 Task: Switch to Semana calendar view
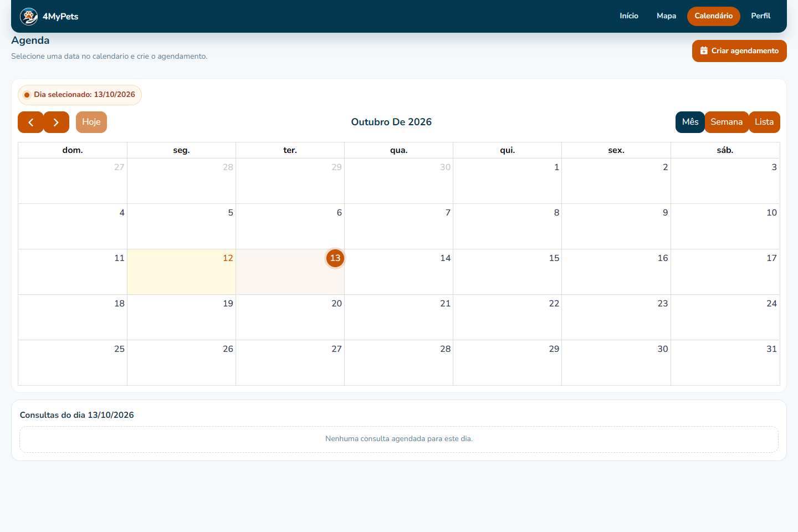click(727, 122)
